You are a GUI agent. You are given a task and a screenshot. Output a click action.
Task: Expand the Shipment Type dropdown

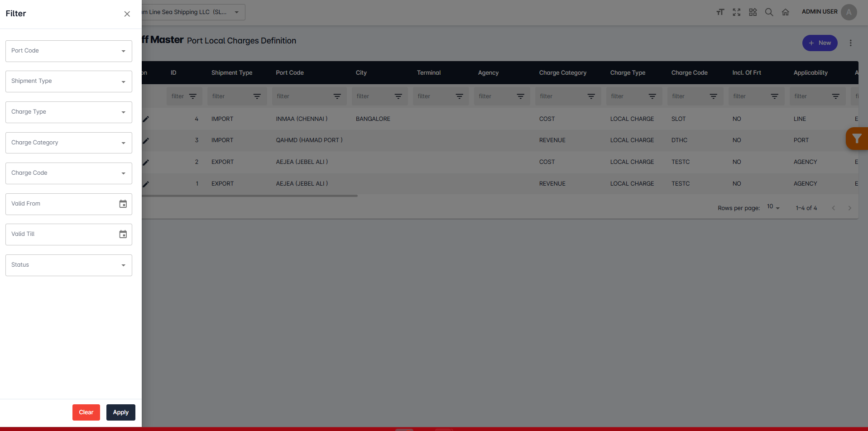(69, 81)
